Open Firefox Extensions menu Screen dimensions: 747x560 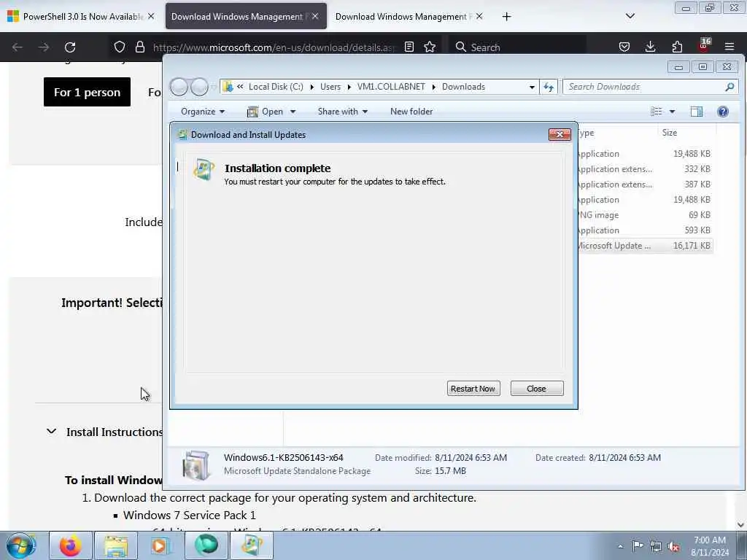point(677,47)
